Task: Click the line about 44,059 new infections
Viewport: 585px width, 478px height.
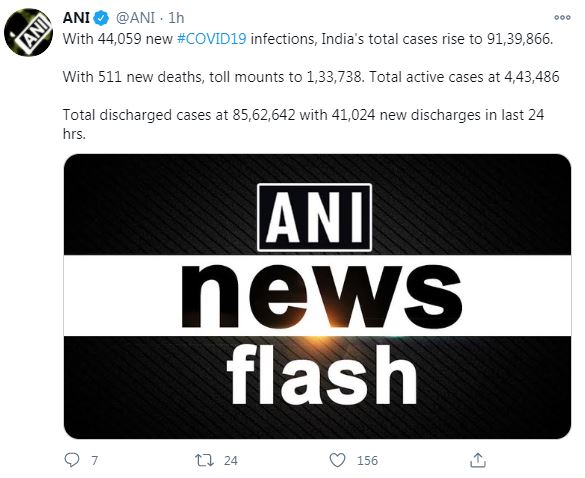Action: 308,39
